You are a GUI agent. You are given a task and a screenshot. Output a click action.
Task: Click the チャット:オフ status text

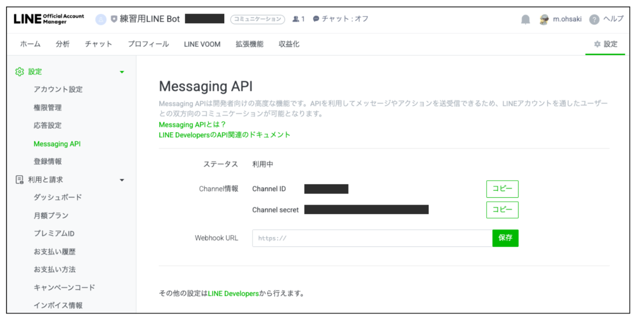tap(345, 19)
